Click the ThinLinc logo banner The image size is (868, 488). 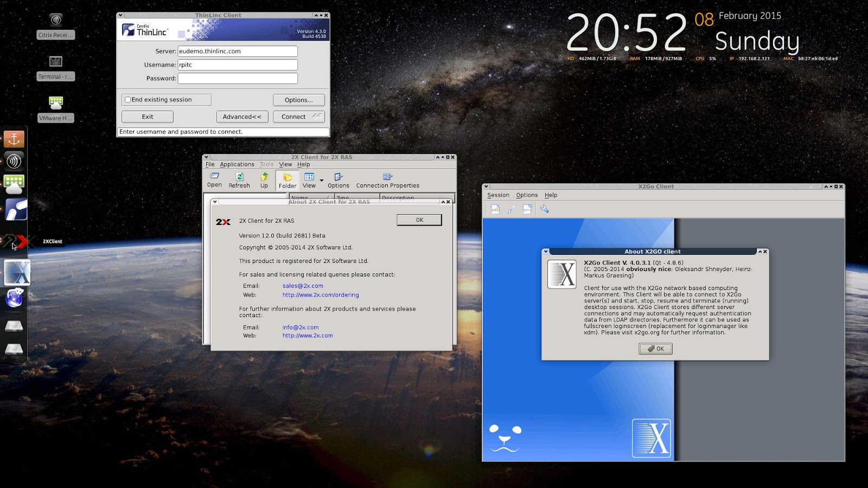[223, 30]
